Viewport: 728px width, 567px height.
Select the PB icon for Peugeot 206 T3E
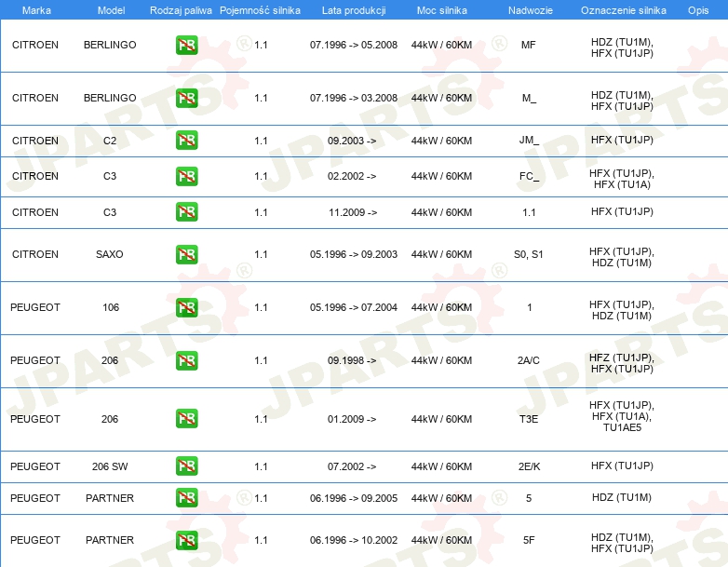[186, 419]
